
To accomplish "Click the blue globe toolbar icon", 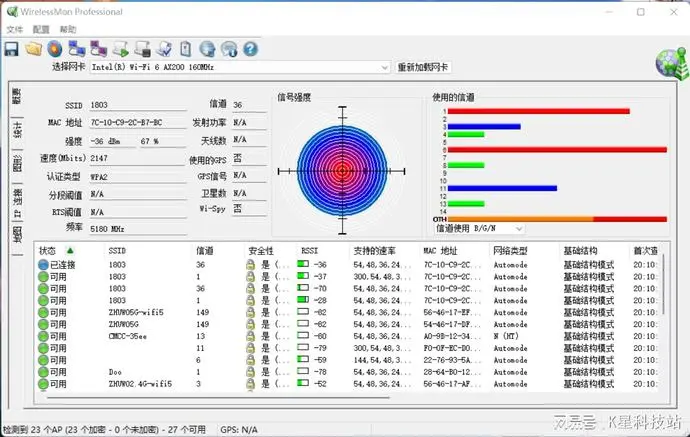I will [x=207, y=49].
